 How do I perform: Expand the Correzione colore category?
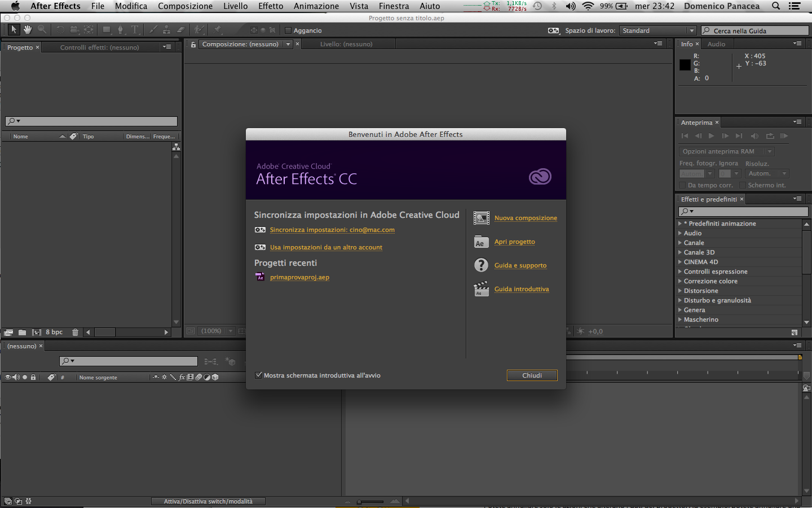pyautogui.click(x=680, y=281)
